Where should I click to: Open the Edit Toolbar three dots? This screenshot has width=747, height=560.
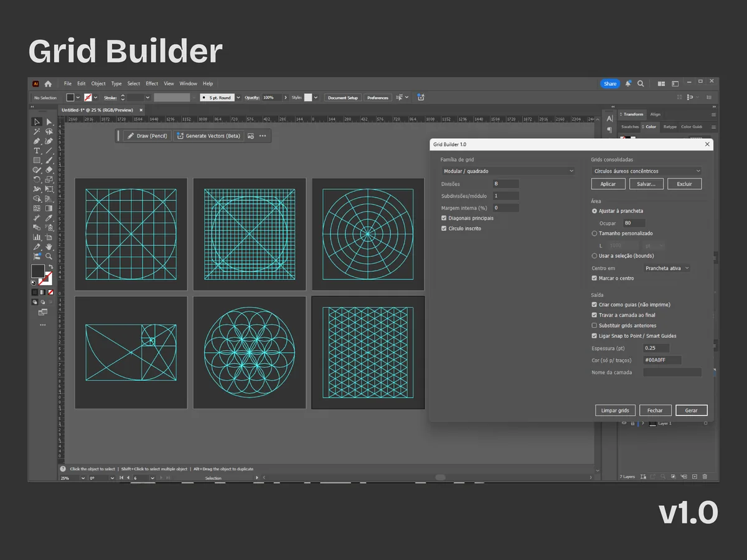tap(42, 324)
